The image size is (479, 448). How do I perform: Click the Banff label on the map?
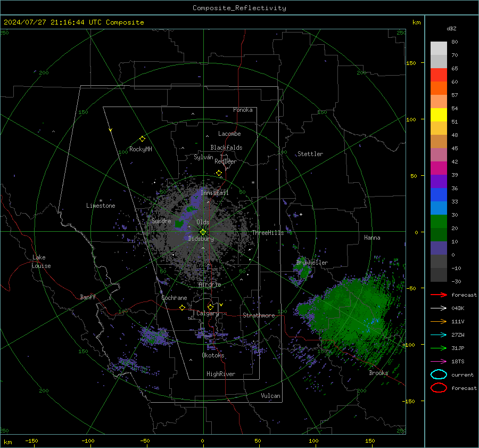pos(88,297)
